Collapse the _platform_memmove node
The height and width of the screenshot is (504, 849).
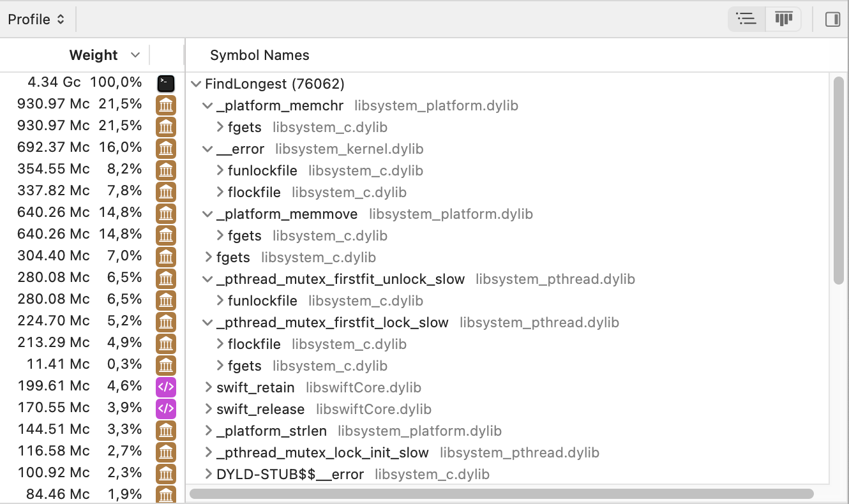tap(207, 214)
